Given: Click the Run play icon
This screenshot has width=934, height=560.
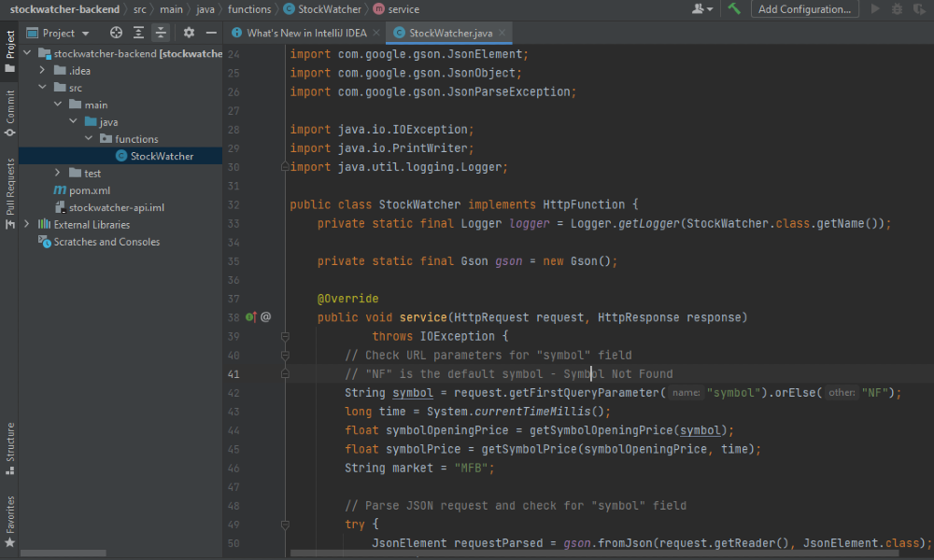Looking at the screenshot, I should click(875, 9).
